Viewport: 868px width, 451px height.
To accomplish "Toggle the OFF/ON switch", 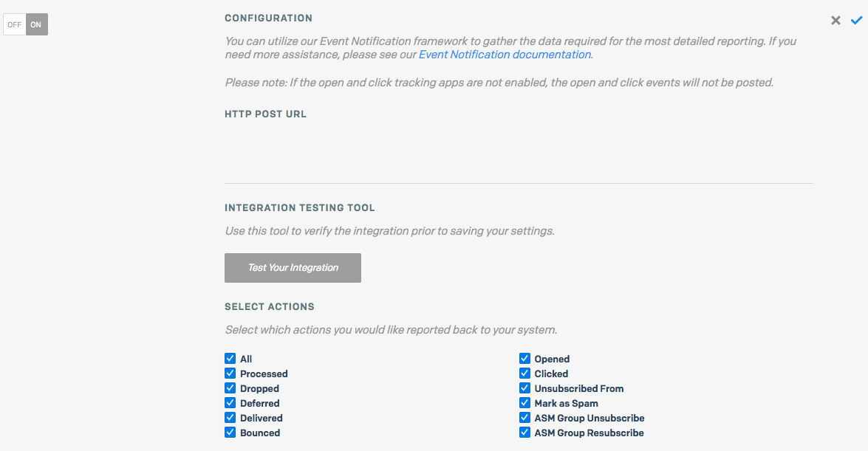I will pyautogui.click(x=26, y=24).
